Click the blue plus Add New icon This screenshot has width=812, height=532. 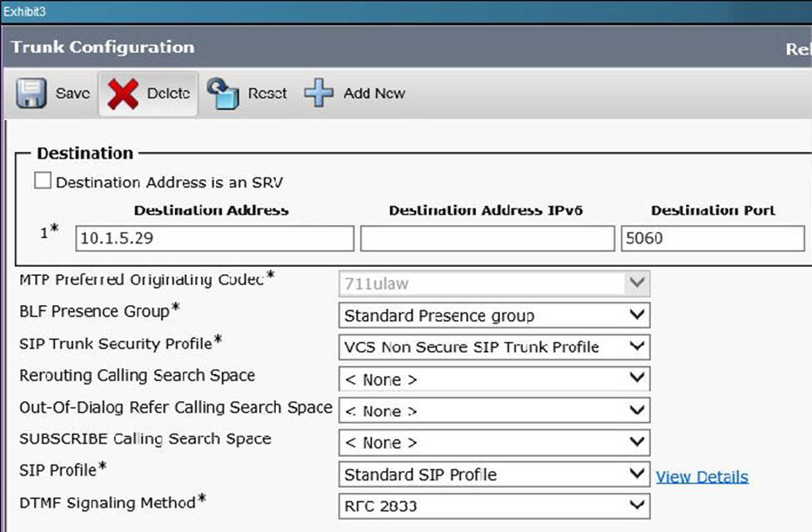pos(318,93)
